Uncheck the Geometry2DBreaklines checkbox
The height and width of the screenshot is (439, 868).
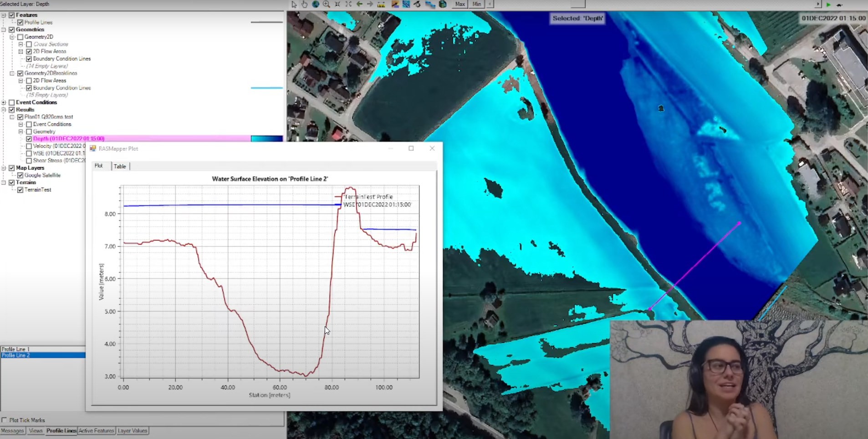pos(20,73)
